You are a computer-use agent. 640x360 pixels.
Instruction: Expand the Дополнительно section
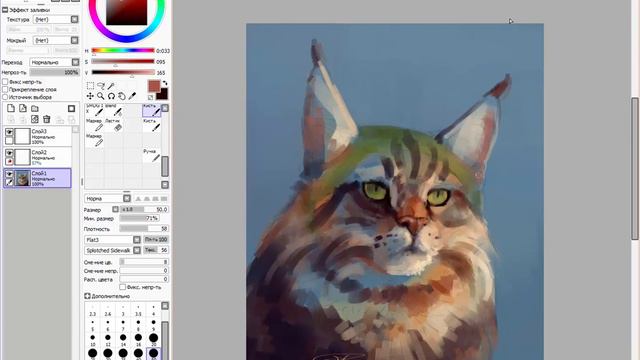click(x=87, y=296)
